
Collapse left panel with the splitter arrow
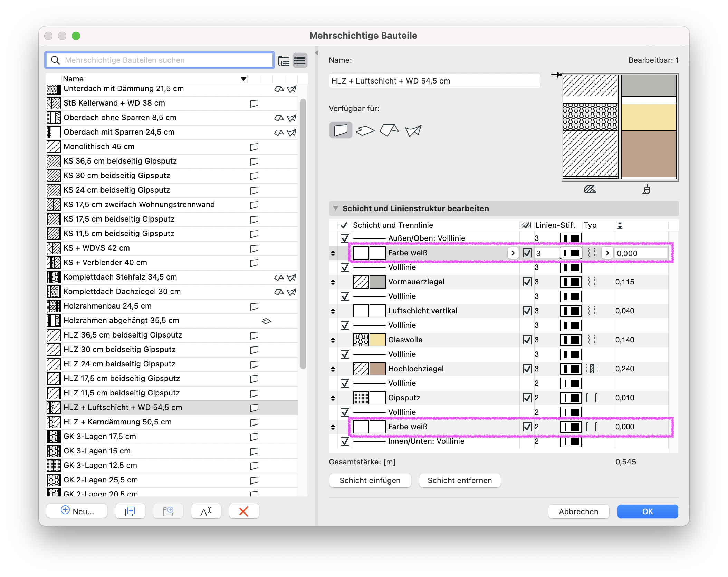click(x=317, y=53)
